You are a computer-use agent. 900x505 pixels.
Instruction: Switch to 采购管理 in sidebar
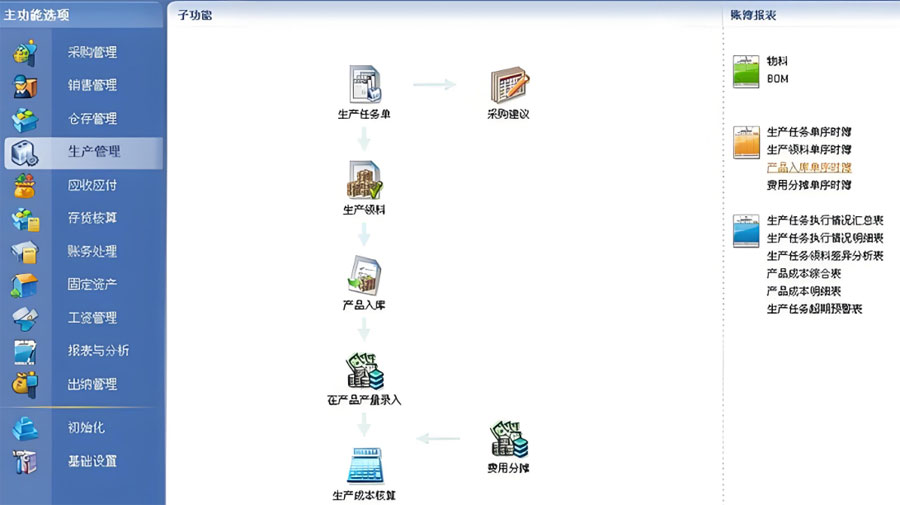pyautogui.click(x=92, y=52)
